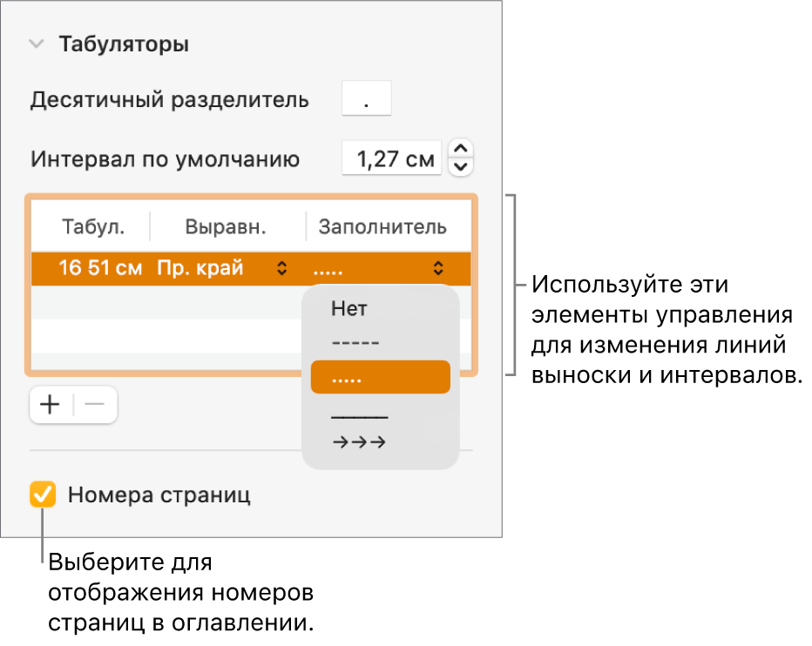
Task: Collapse the Табуляторы section chevron
Action: pos(37,44)
